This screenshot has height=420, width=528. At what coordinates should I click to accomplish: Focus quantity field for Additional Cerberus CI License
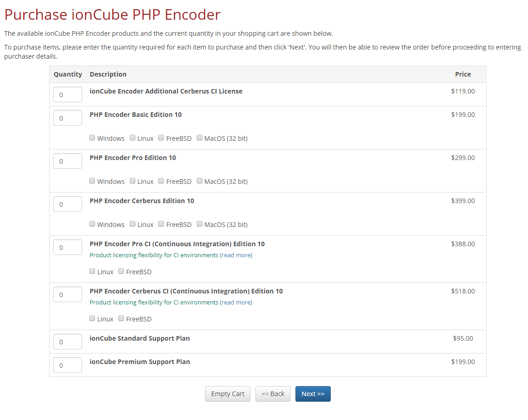[67, 95]
